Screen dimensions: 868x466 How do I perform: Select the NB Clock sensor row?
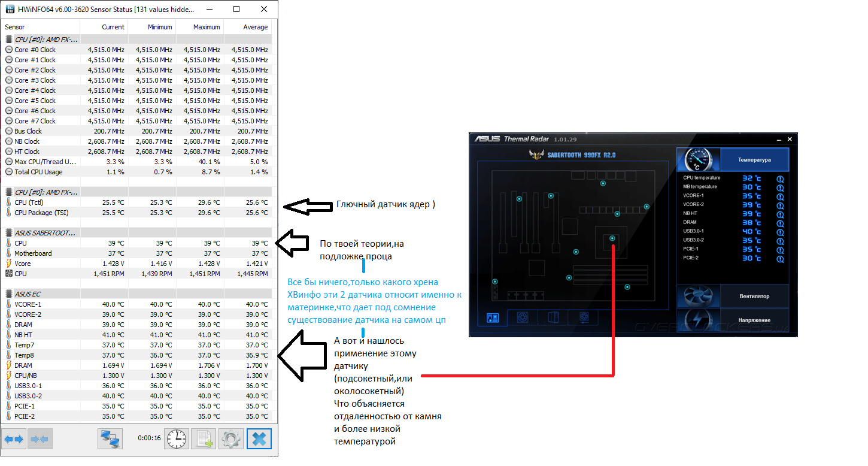[x=137, y=141]
